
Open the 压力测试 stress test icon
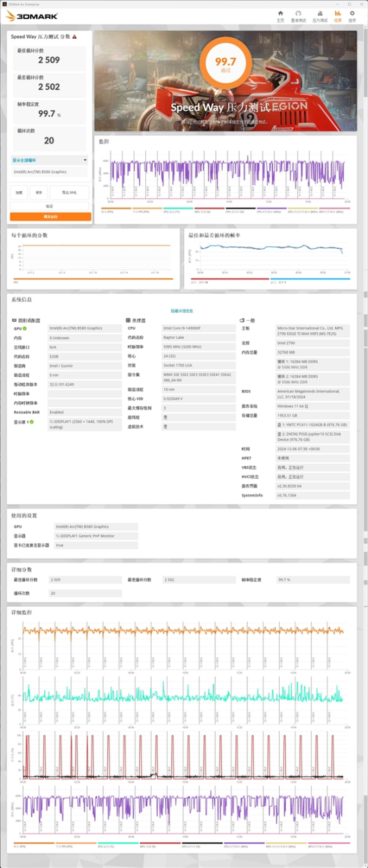point(320,14)
